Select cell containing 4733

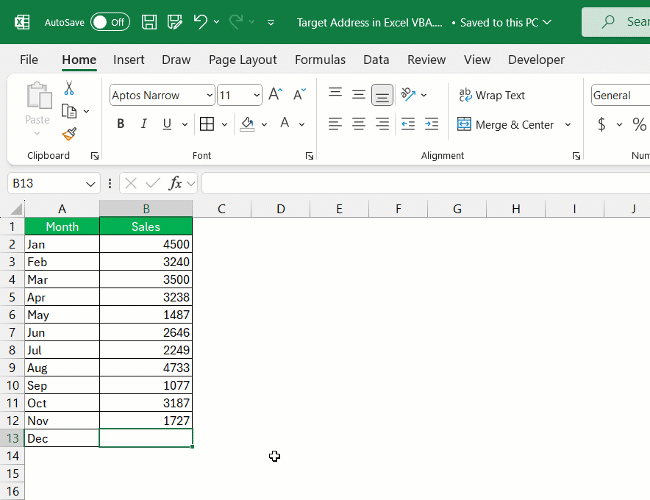[x=146, y=368]
